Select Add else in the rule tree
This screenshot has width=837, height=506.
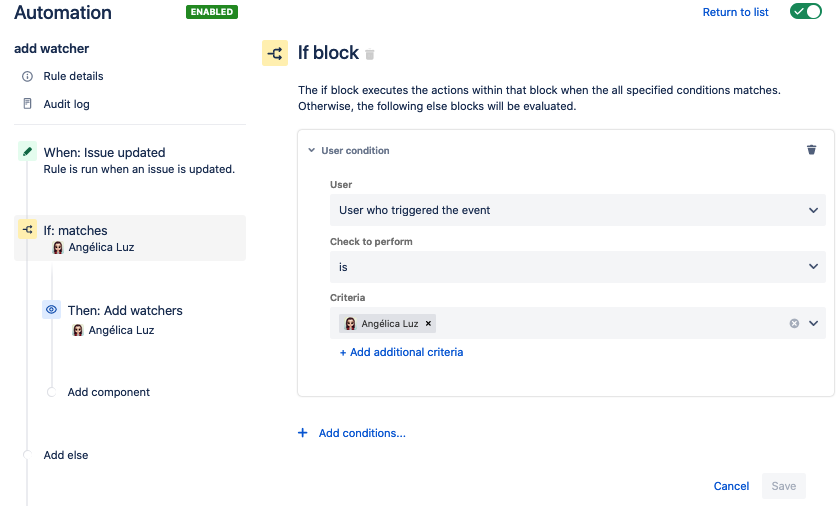66,455
